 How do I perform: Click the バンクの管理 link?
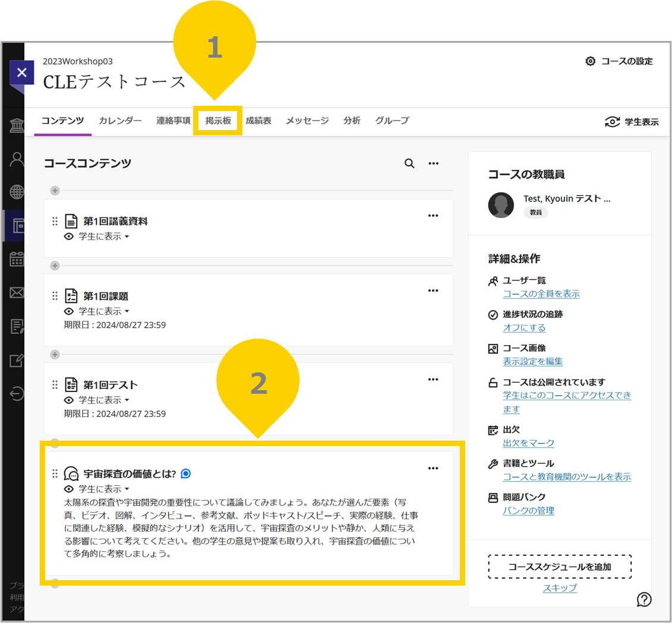click(x=528, y=511)
